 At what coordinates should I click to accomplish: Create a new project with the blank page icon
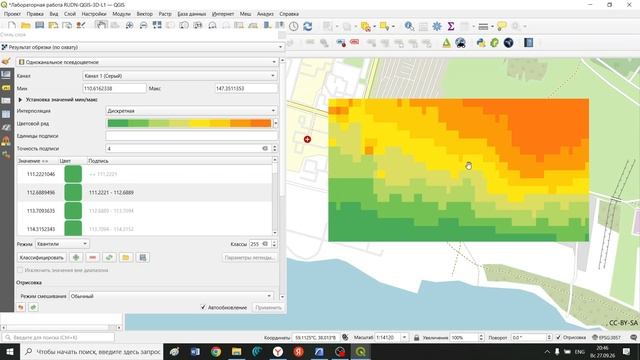(x=12, y=25)
